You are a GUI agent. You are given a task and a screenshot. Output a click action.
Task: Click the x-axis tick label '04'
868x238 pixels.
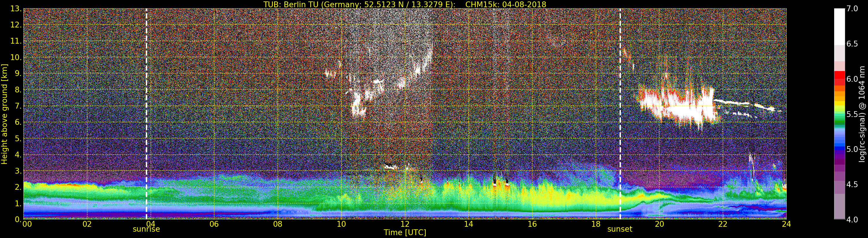coord(151,224)
